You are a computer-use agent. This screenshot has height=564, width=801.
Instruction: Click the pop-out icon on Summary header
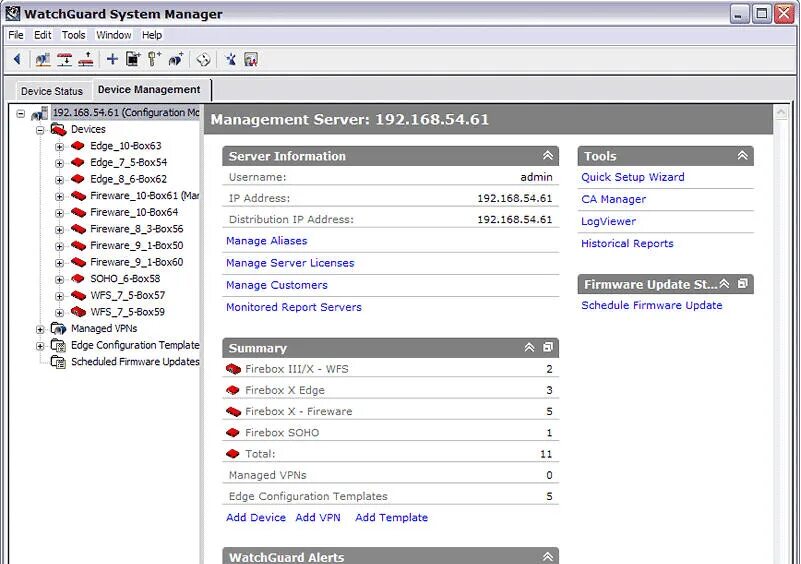click(548, 347)
